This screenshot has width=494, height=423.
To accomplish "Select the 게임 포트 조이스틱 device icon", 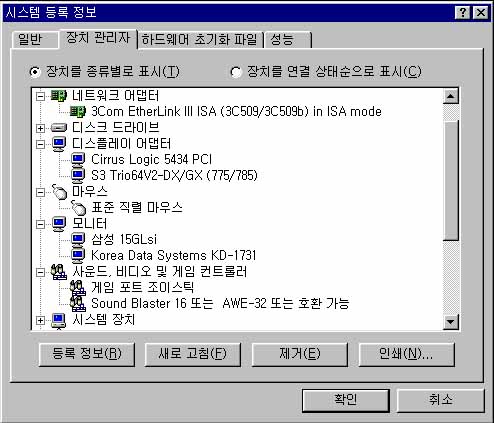I will [x=78, y=288].
